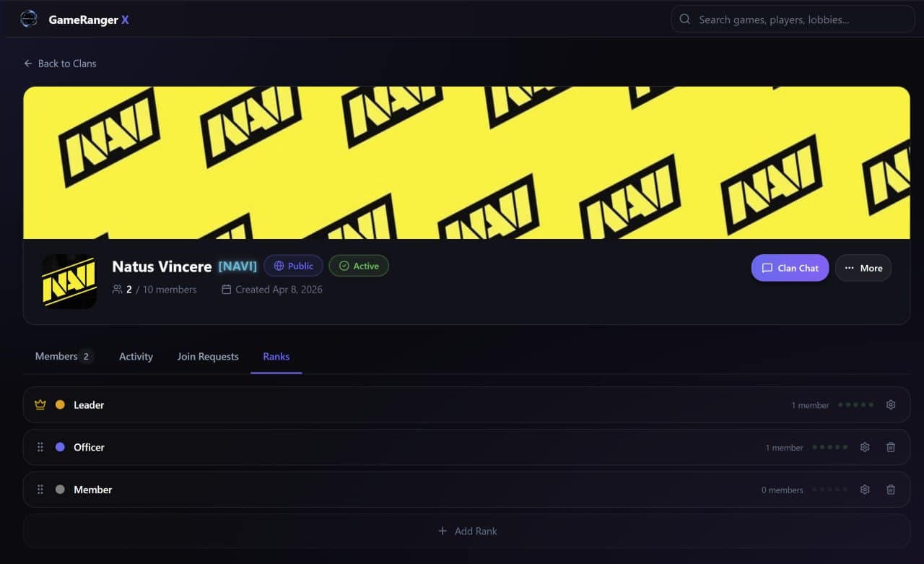Go back to Clans
924x564 pixels.
coord(60,64)
